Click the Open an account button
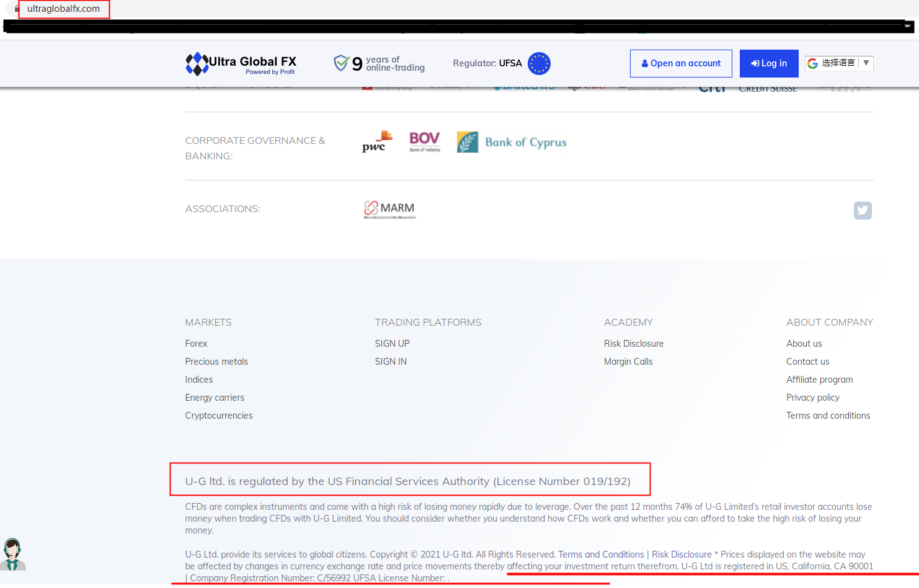 click(681, 63)
